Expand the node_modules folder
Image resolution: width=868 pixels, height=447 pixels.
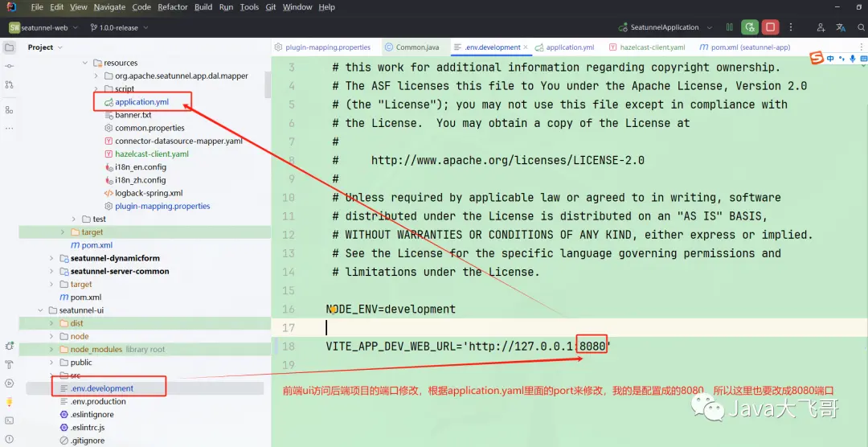(x=51, y=350)
